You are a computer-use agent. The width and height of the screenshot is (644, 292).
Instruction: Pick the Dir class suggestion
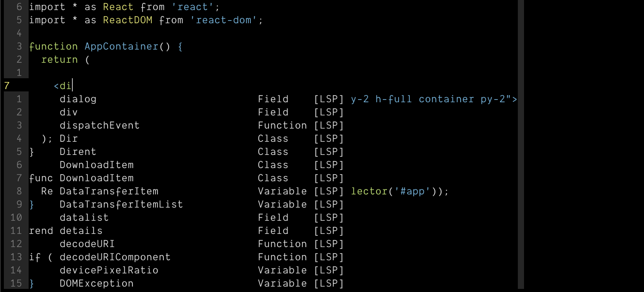69,138
